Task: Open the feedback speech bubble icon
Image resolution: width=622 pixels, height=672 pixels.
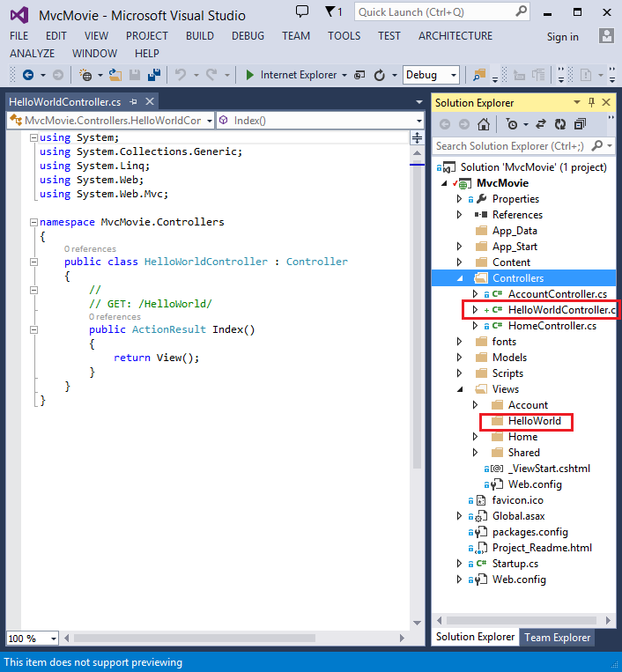Action: 302,11
